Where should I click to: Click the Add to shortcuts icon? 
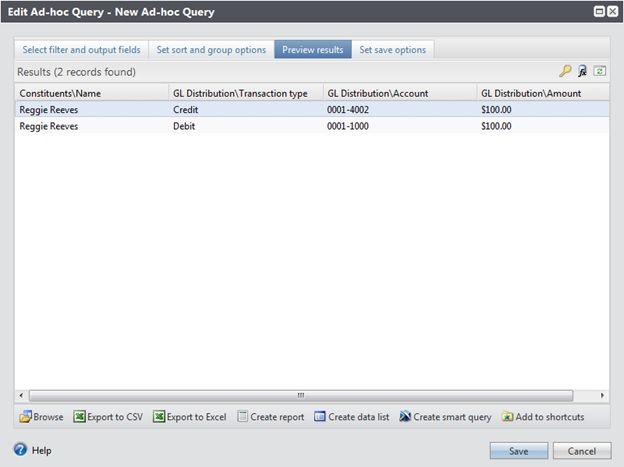coord(507,416)
